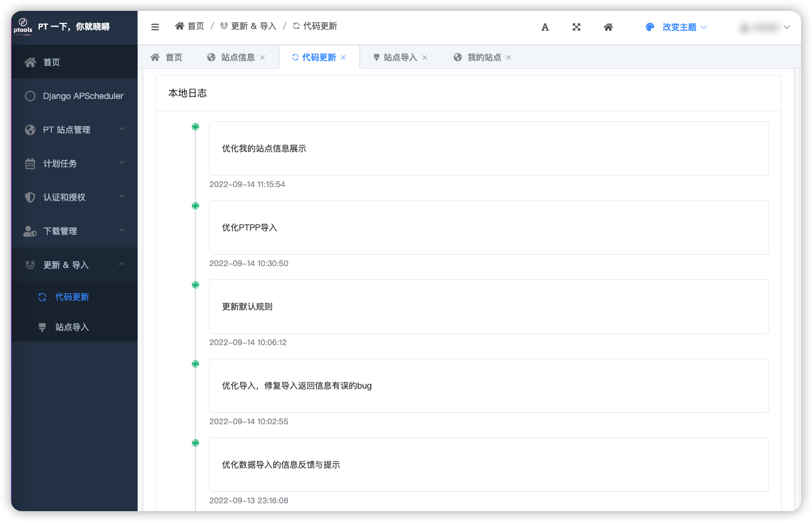The image size is (812, 522).
Task: Click the brush icon beside sidebar 站点导入
Action: pos(42,327)
